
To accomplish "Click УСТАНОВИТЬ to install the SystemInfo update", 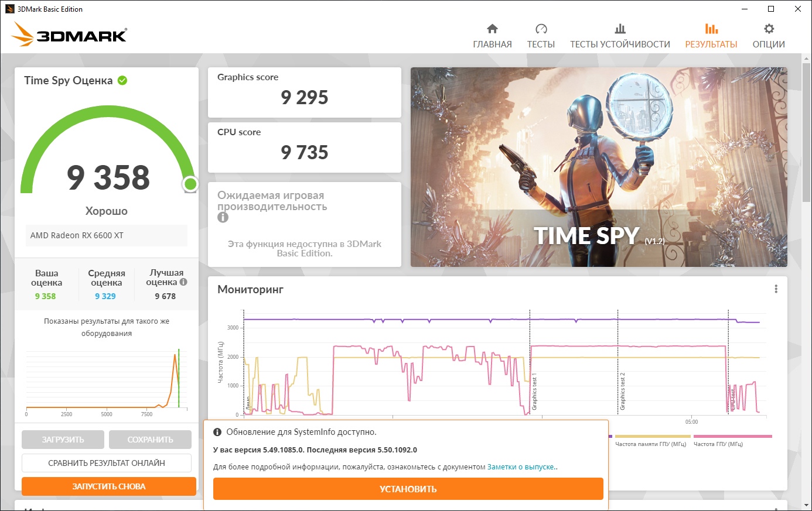I will click(408, 489).
